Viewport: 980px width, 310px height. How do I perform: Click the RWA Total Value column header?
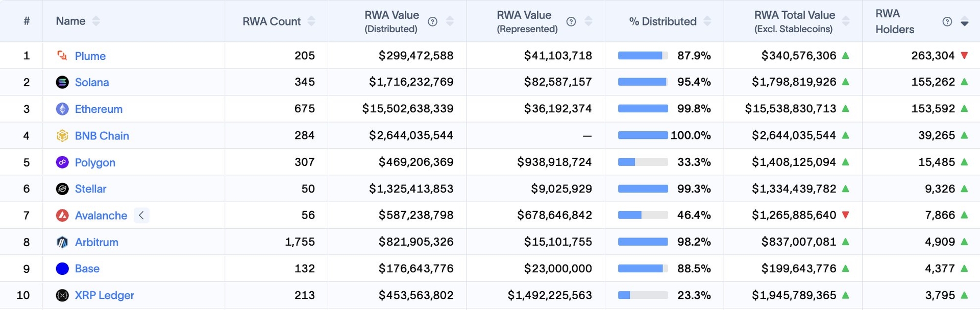pos(794,21)
